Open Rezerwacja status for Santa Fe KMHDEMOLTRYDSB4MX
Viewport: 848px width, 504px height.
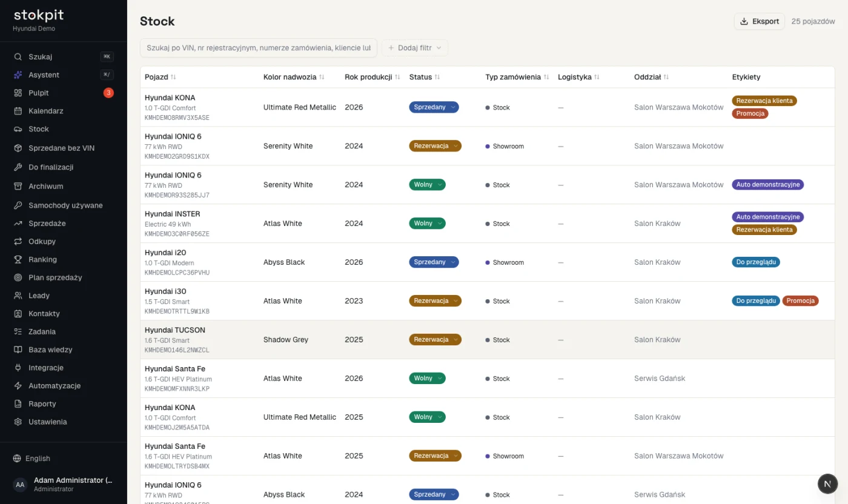point(435,456)
